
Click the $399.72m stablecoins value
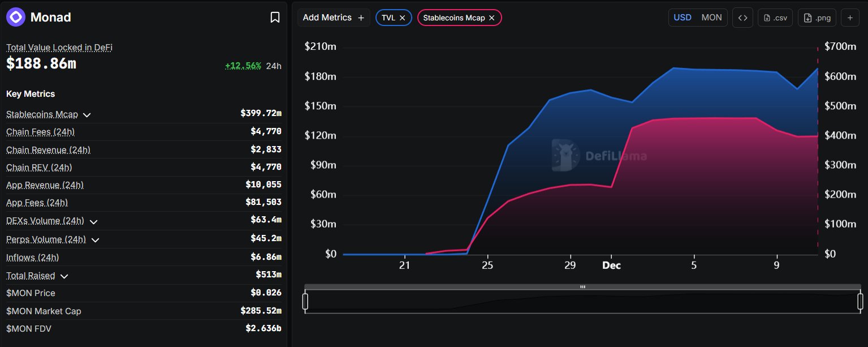coord(261,113)
